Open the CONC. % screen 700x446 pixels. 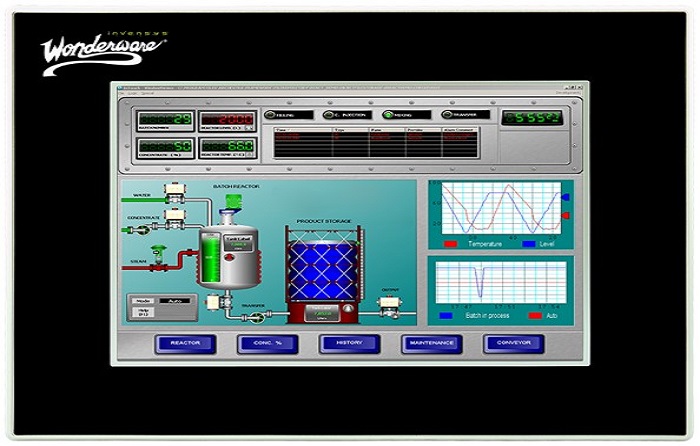267,344
